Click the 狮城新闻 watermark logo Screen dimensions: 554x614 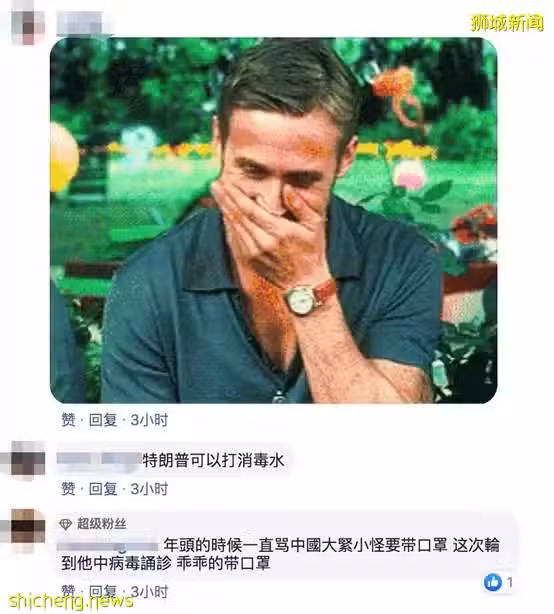coord(507,23)
